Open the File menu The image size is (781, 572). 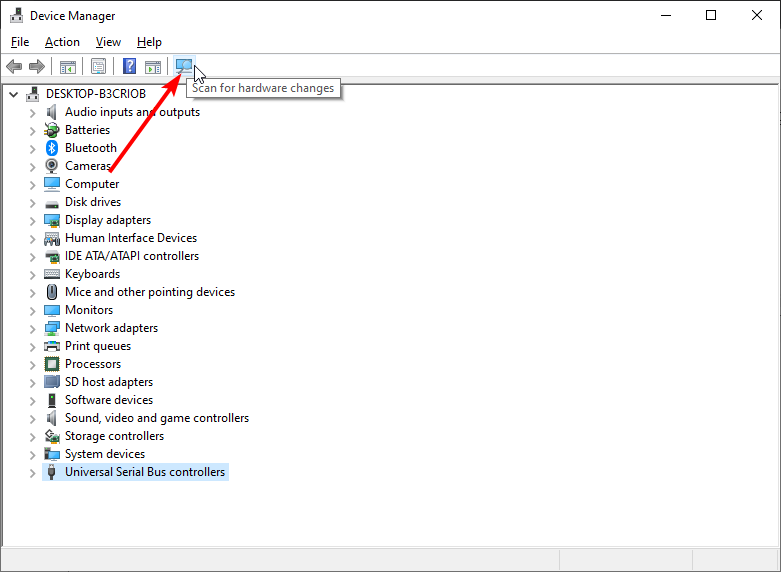pyautogui.click(x=20, y=42)
